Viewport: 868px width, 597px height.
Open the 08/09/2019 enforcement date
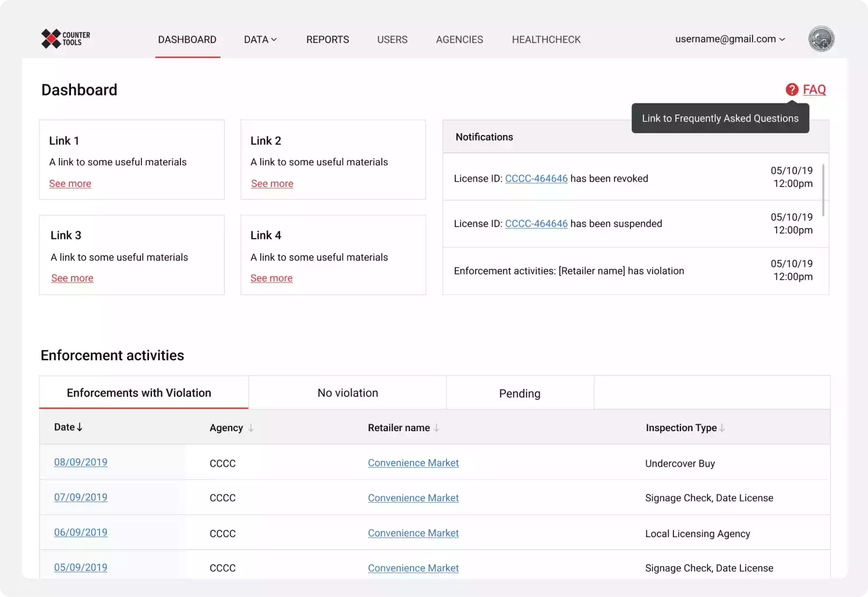point(80,462)
